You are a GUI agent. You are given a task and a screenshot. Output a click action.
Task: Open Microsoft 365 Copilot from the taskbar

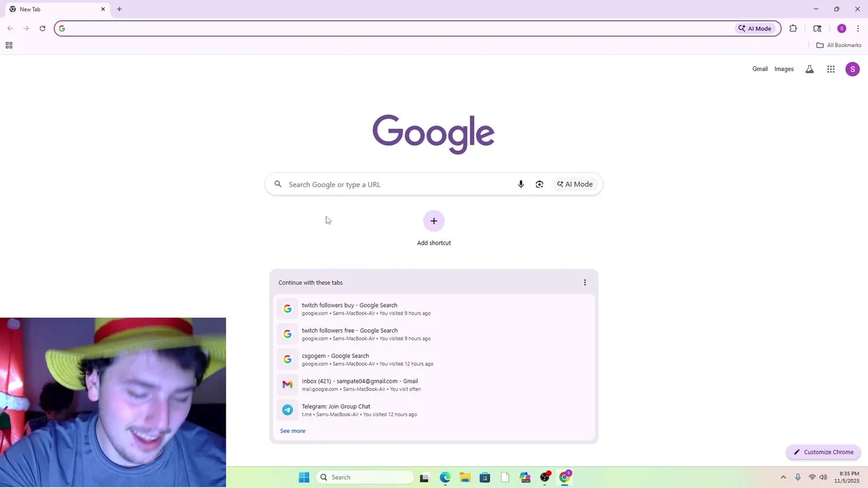pyautogui.click(x=525, y=477)
